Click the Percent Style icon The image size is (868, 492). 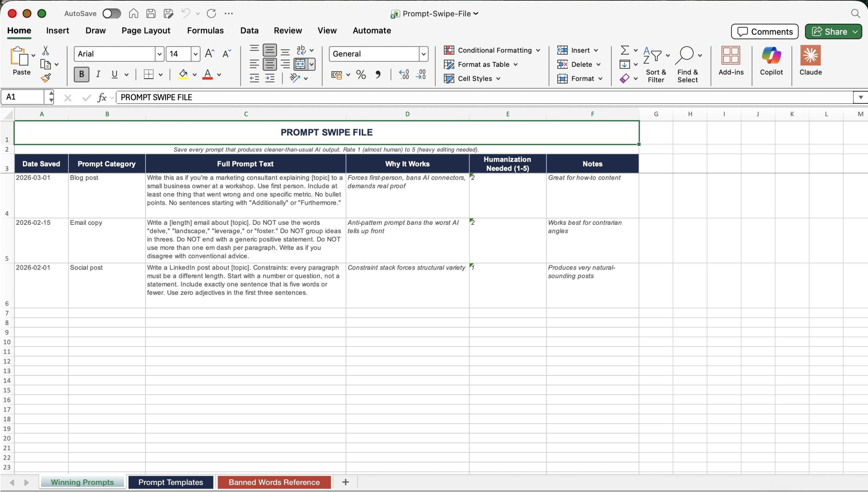tap(361, 75)
